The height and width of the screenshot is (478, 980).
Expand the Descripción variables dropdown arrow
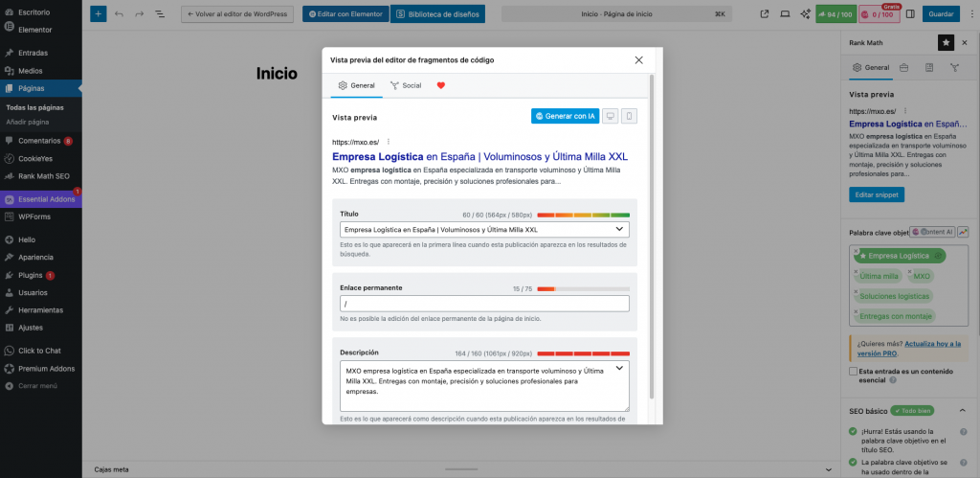[619, 368]
